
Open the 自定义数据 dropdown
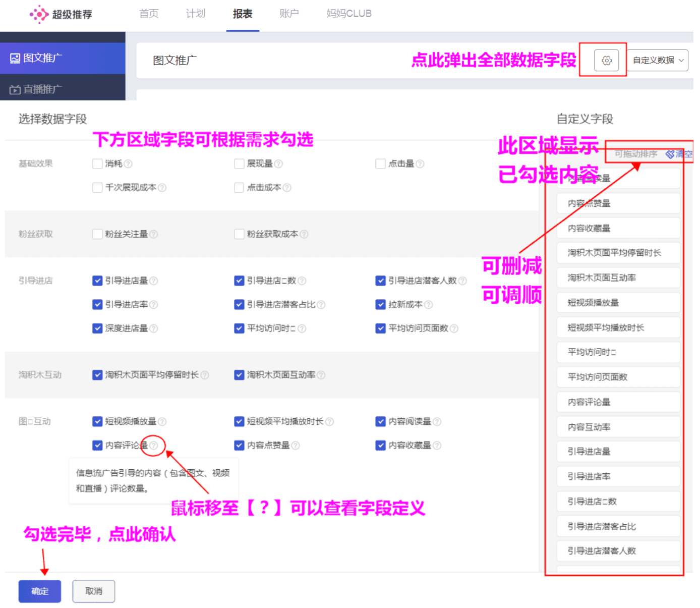click(657, 60)
